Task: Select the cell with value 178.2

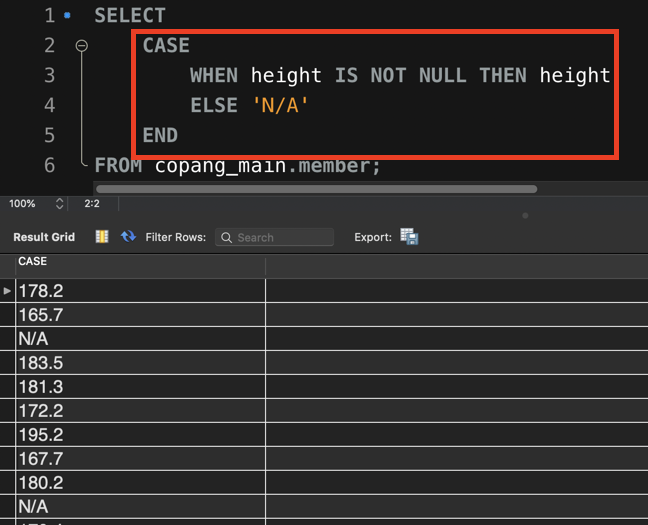Action: pos(141,291)
